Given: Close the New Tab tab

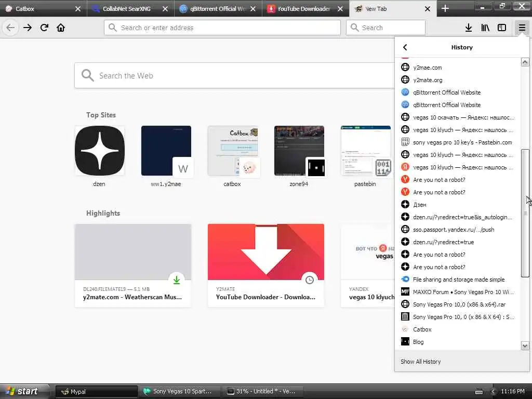Looking at the screenshot, I should tap(428, 9).
